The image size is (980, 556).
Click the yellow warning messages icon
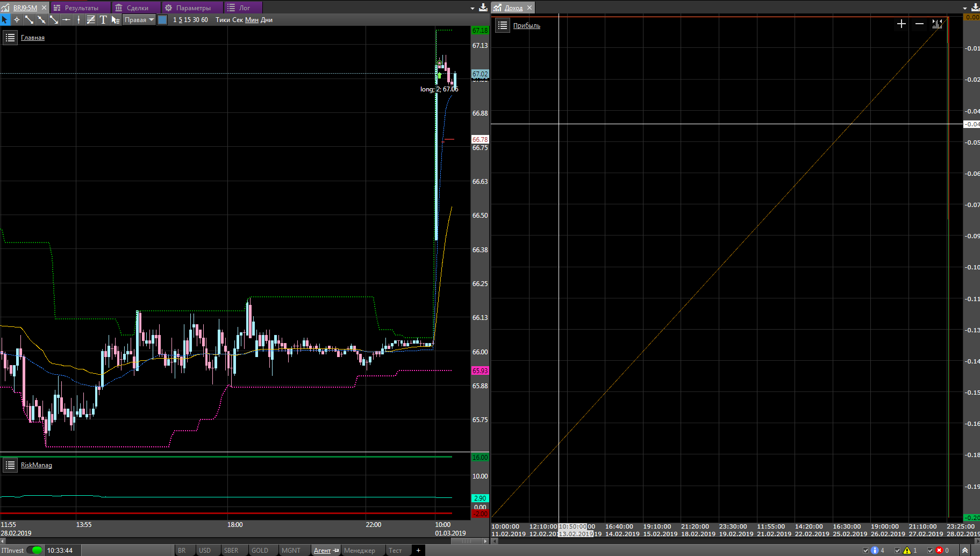(907, 550)
